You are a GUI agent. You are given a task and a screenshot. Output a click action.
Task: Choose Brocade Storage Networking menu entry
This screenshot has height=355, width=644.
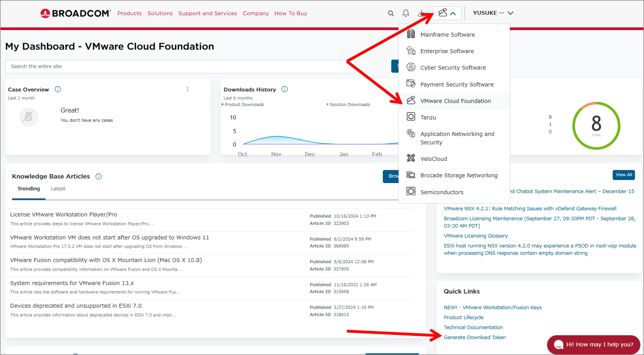[x=454, y=176]
